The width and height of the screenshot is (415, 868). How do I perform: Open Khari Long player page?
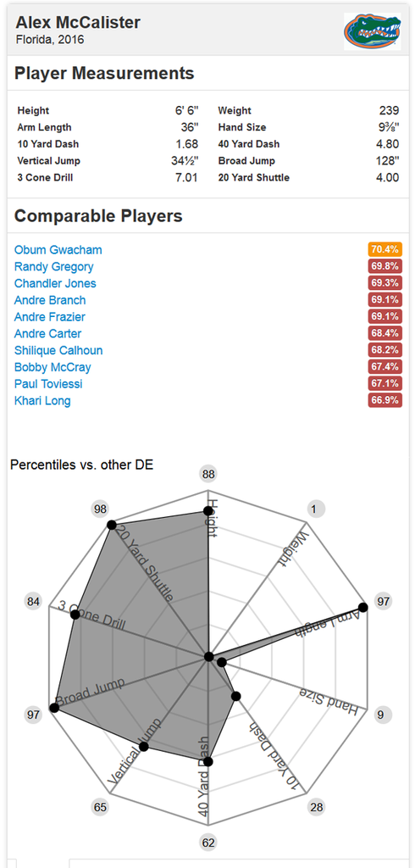coord(42,401)
